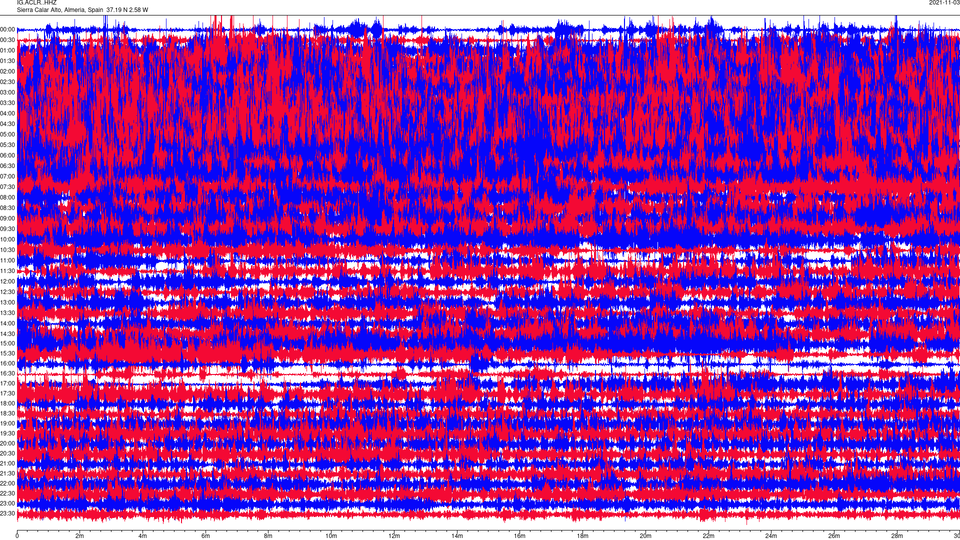Select the 07:30 trace time label
960x540 pixels.
coord(7,187)
